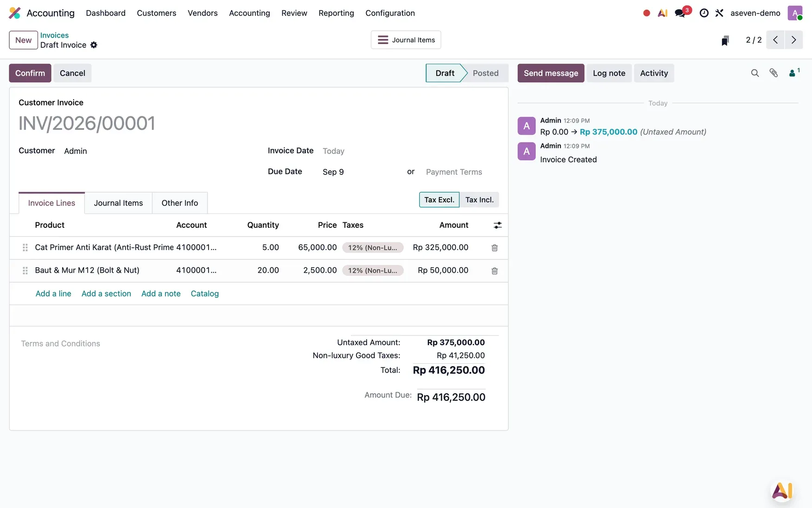Show followers icon in chatter

click(794, 73)
